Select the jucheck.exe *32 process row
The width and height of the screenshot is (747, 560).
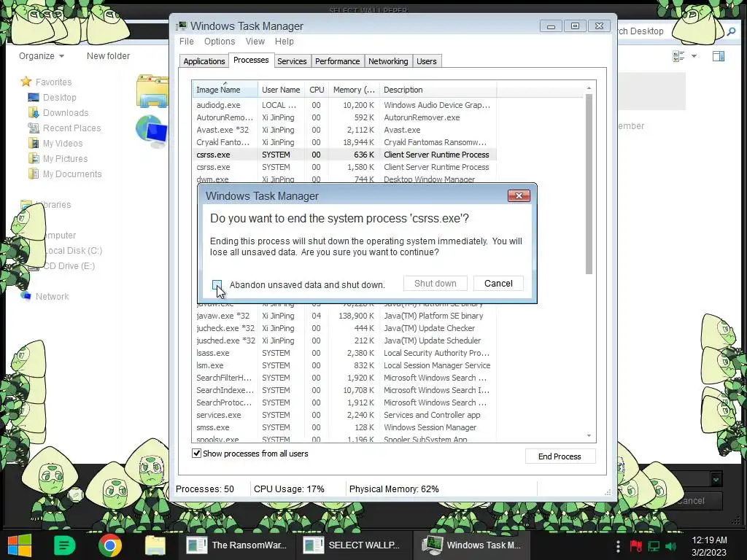pos(344,328)
